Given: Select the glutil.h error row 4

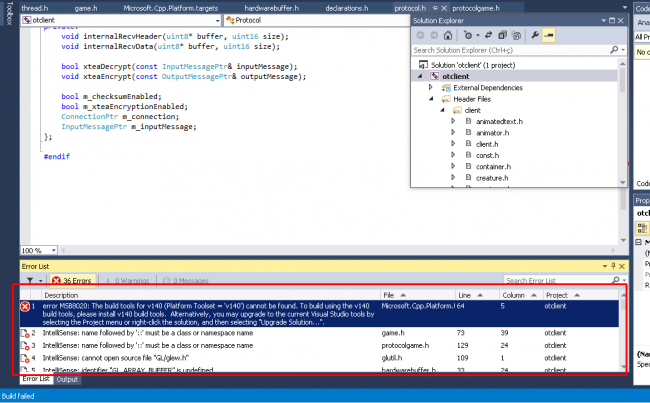Looking at the screenshot, I should click(319, 358).
